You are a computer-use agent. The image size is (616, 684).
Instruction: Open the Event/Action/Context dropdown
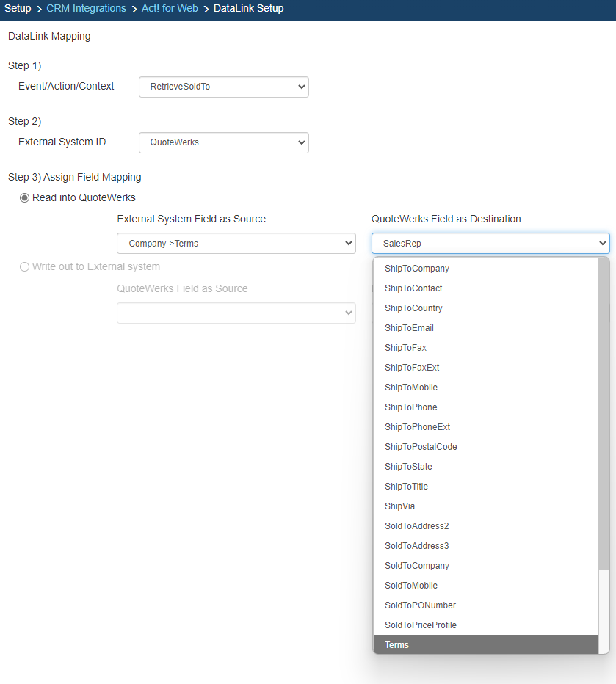pyautogui.click(x=223, y=87)
